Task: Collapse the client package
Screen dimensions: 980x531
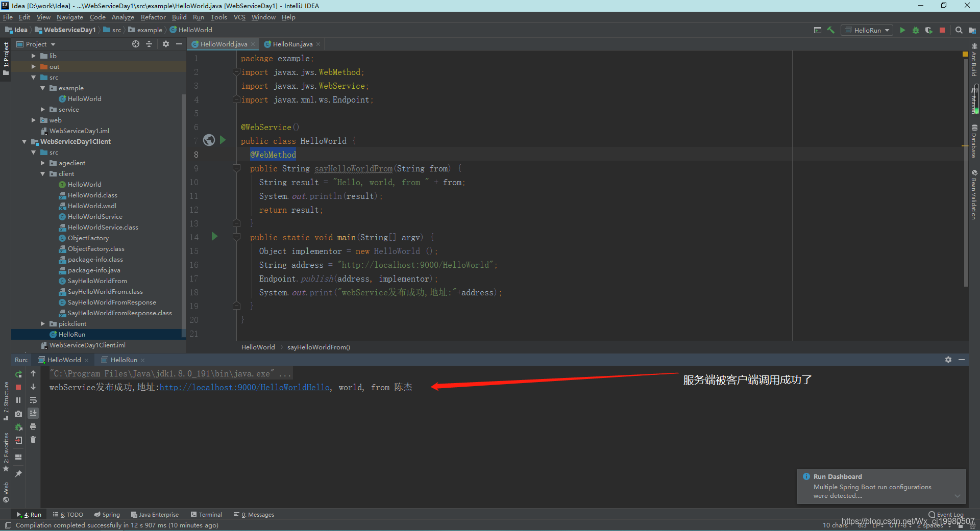Action: coord(42,174)
